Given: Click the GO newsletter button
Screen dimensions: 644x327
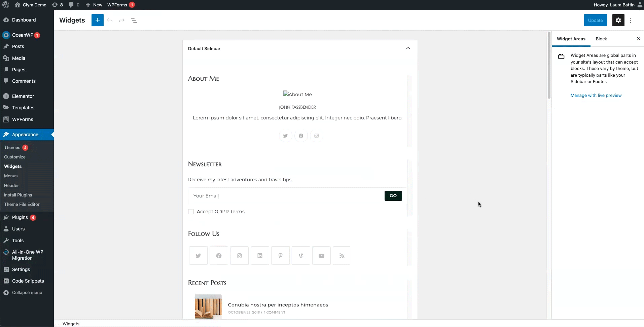Looking at the screenshot, I should click(x=393, y=195).
